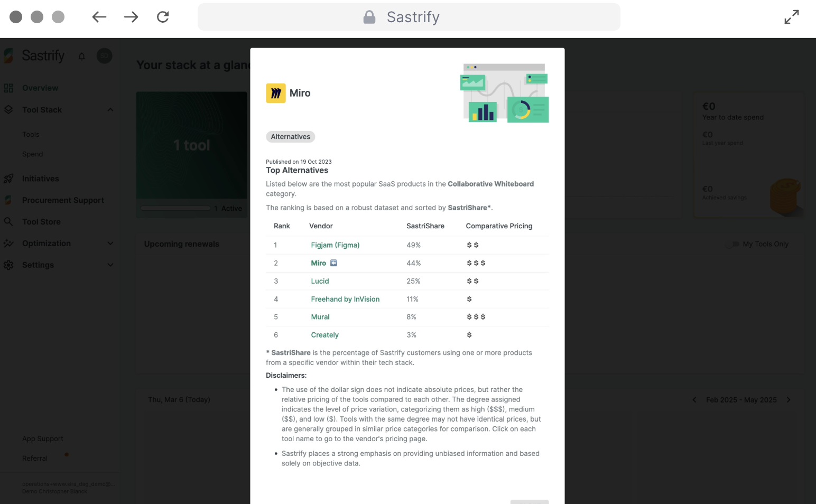This screenshot has height=504, width=816.
Task: Expand the Optimization section chevron
Action: tap(110, 244)
